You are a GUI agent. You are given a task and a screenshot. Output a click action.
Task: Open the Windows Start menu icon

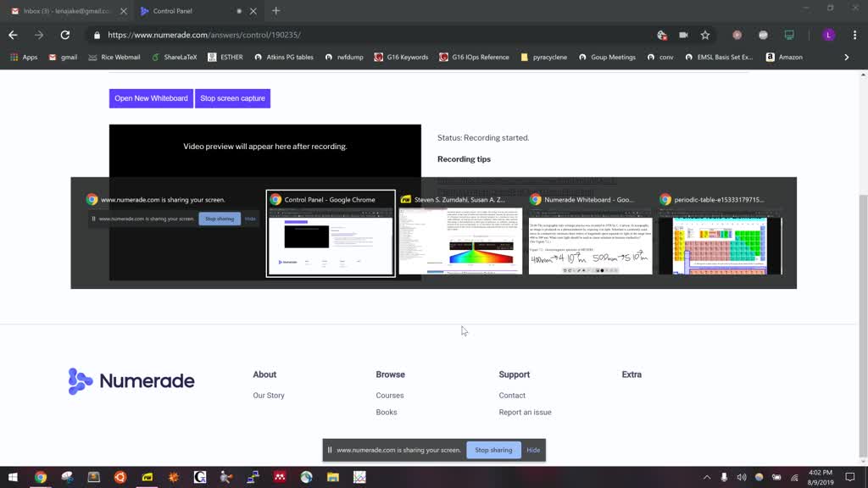[x=13, y=477]
